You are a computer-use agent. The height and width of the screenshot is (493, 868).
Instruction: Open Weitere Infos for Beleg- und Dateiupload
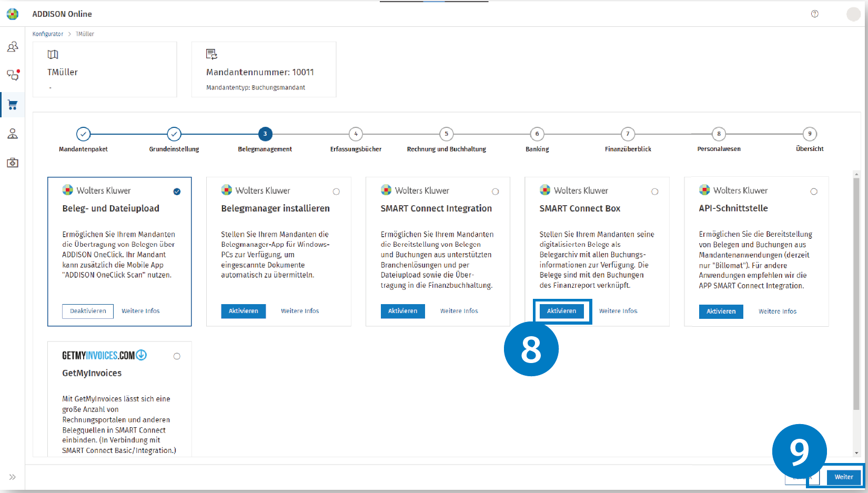[140, 311]
